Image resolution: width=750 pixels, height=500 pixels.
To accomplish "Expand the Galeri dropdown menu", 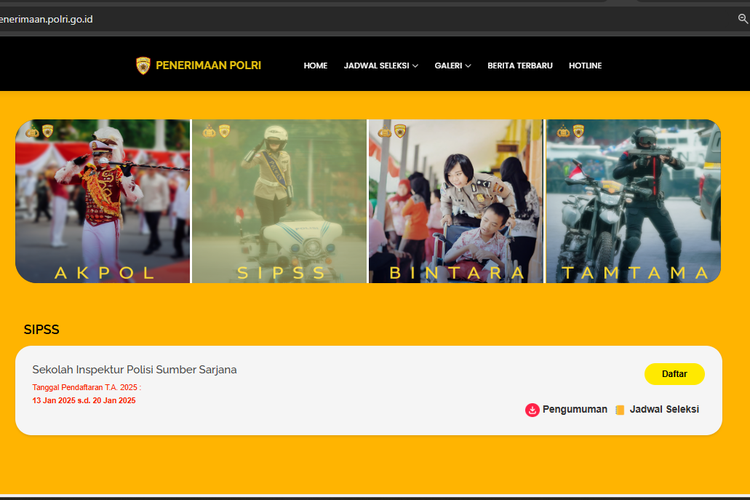I will click(x=453, y=66).
